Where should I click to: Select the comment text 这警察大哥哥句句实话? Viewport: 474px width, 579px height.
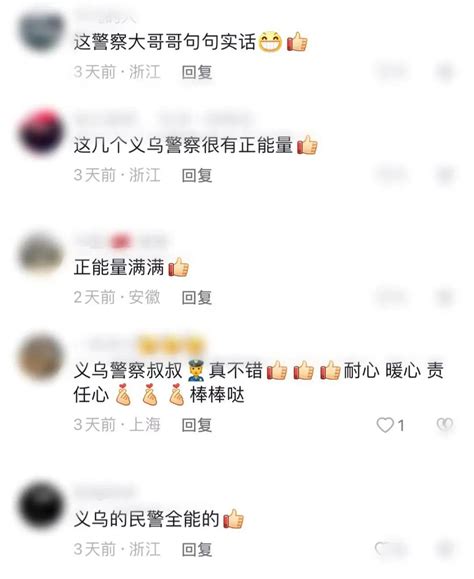165,41
